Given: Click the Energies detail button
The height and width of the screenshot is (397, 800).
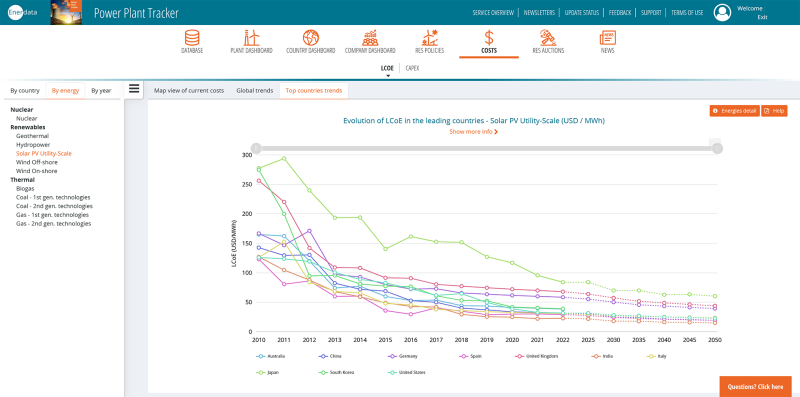Looking at the screenshot, I should click(735, 111).
